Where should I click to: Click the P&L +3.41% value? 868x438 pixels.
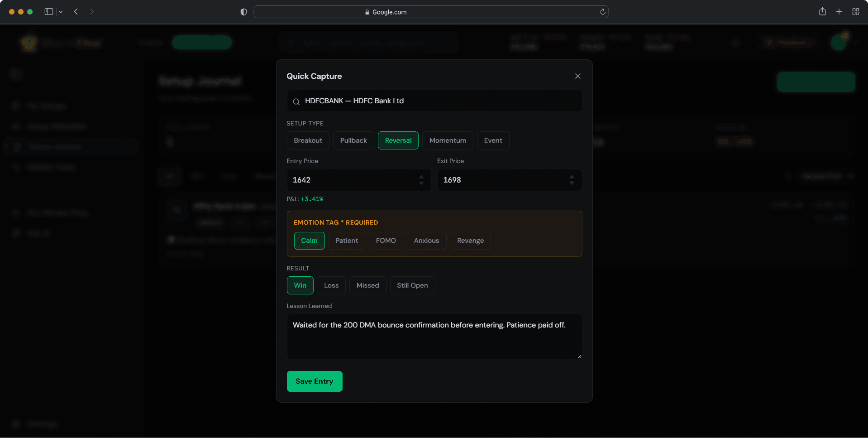(x=312, y=199)
